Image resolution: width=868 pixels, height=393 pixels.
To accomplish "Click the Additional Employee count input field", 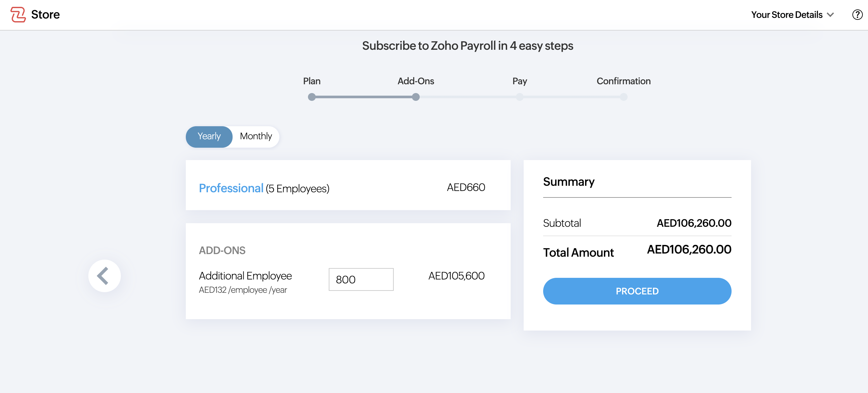I will (x=361, y=279).
